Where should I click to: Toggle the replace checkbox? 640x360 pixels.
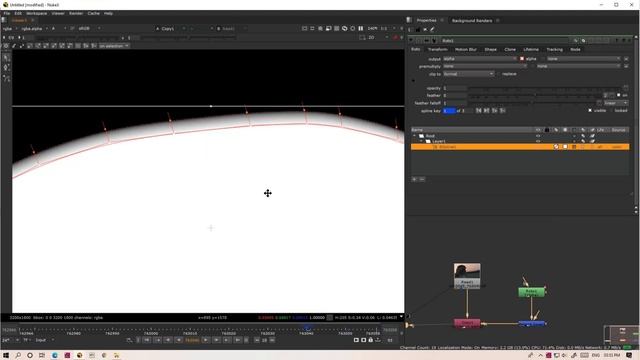coord(500,74)
